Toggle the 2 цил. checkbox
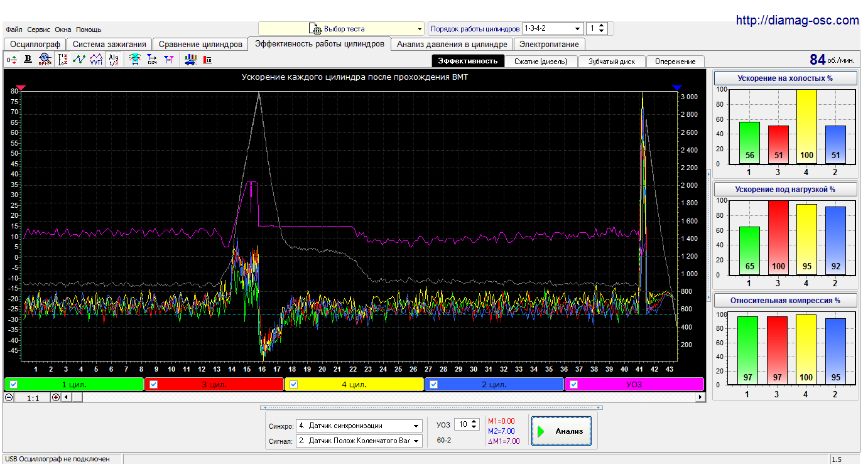Screen dimensions: 868x467 [433, 385]
